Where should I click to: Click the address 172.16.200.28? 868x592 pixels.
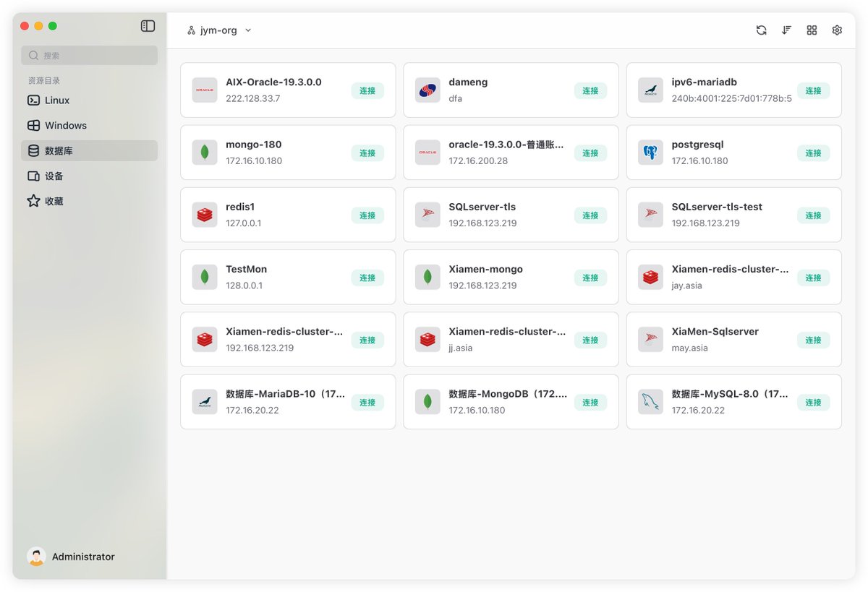(x=478, y=160)
